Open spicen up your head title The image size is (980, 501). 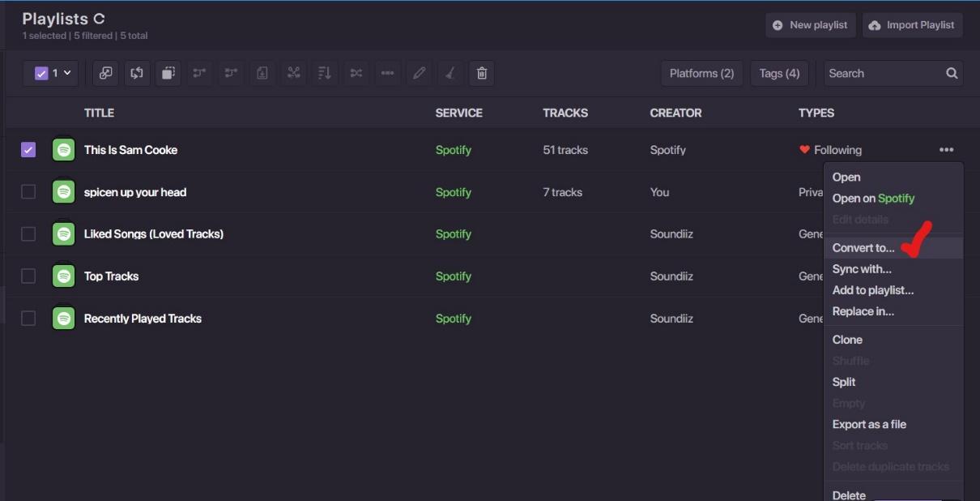pos(135,192)
